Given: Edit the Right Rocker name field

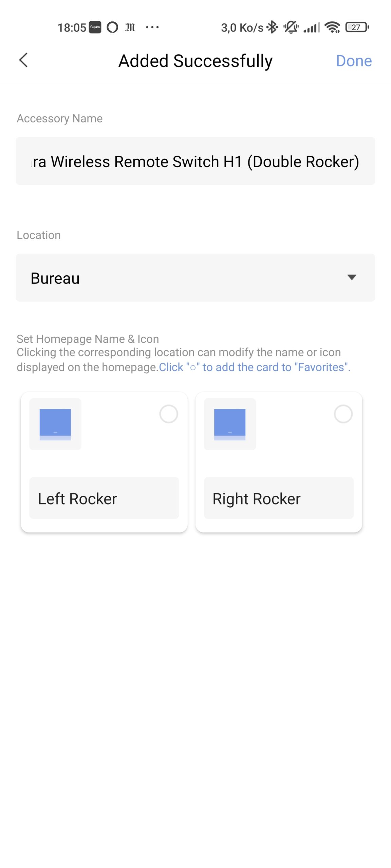Looking at the screenshot, I should coord(279,498).
